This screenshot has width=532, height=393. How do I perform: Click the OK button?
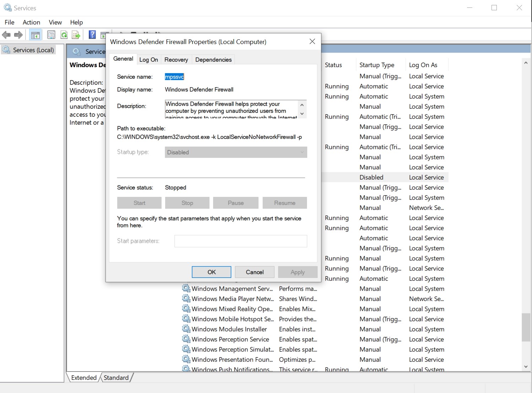click(x=212, y=272)
